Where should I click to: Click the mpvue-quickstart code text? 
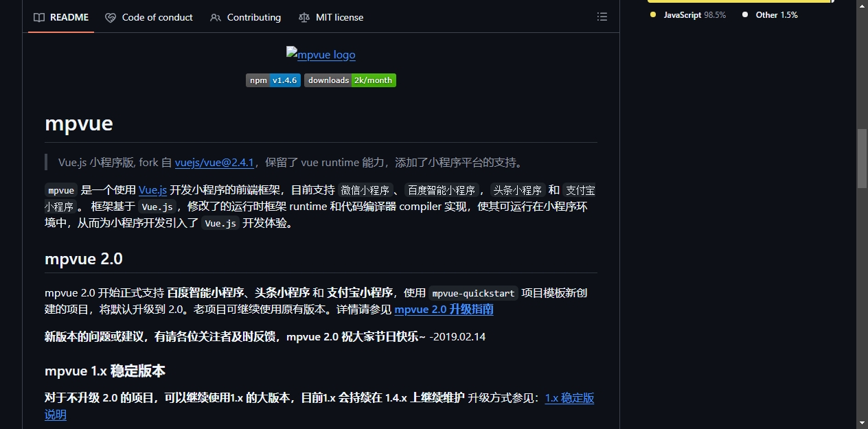click(x=473, y=293)
